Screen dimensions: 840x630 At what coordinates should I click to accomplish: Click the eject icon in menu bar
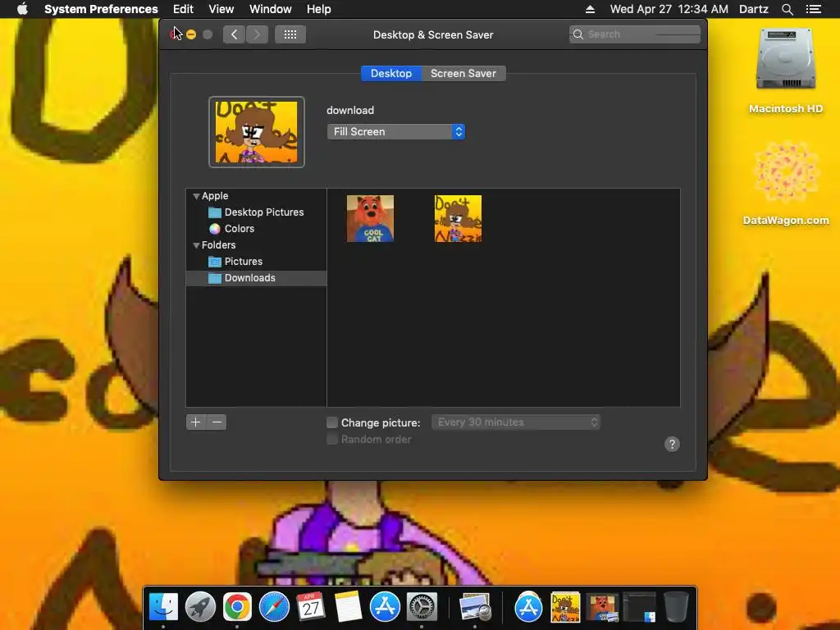(590, 9)
